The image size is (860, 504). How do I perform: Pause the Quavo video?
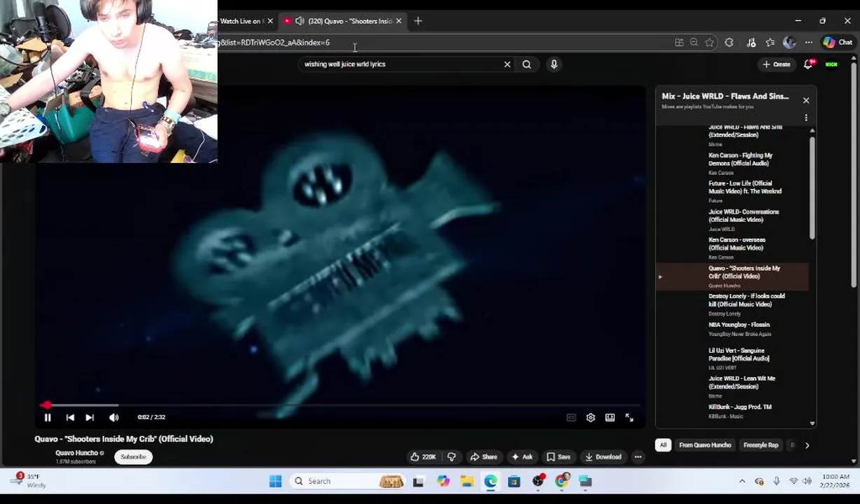point(48,417)
